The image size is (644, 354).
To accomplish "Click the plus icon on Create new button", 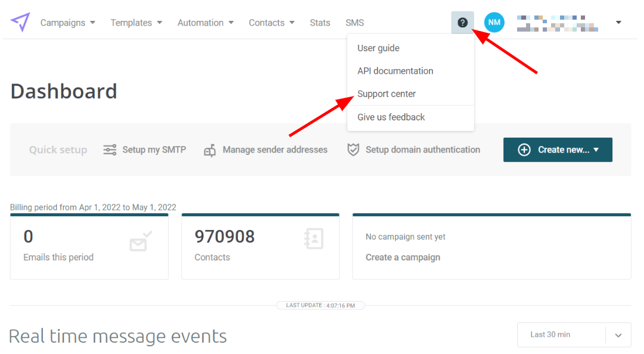I will 524,150.
